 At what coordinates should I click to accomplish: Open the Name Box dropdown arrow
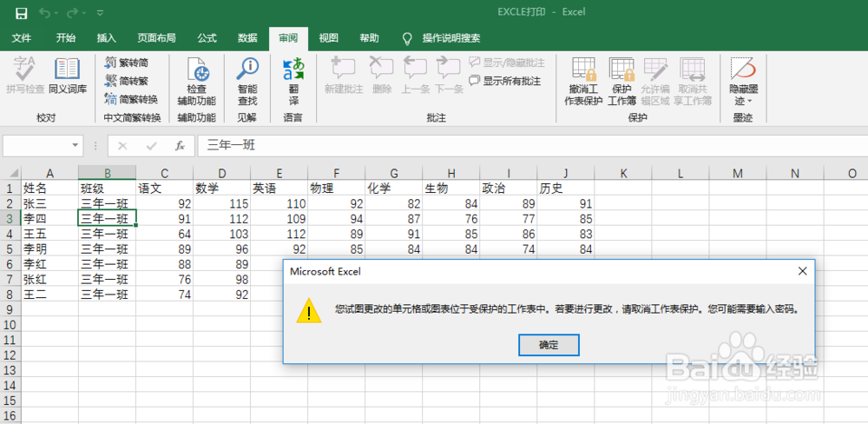click(76, 146)
